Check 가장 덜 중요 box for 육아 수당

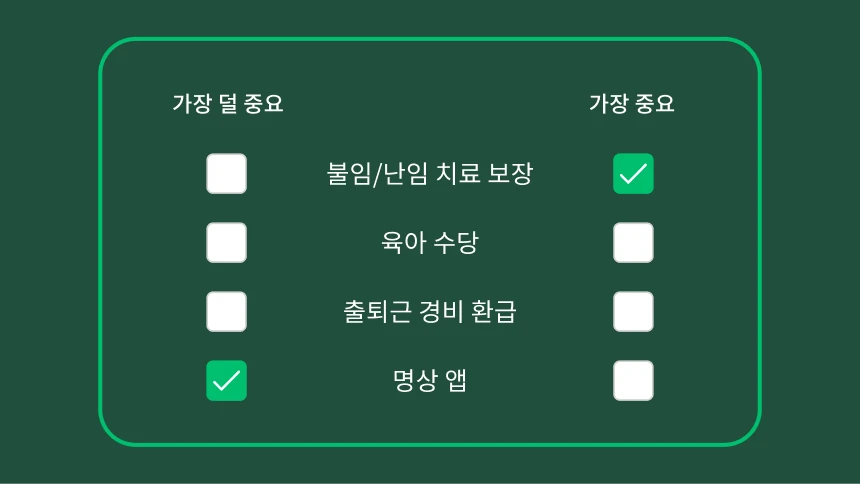tap(227, 243)
